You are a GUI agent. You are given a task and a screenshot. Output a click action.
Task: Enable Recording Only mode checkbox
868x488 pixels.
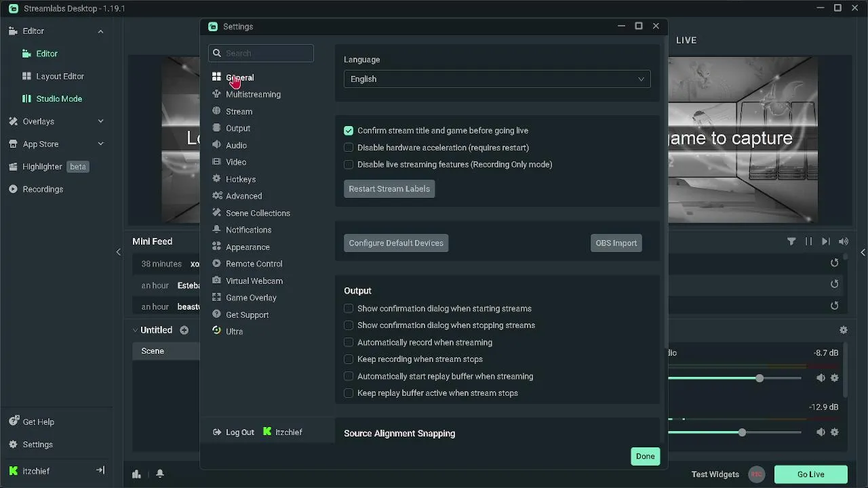(x=349, y=164)
